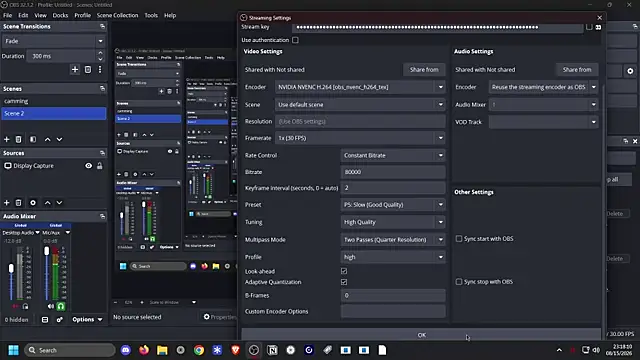Open the Framerate dropdown

[x=360, y=138]
